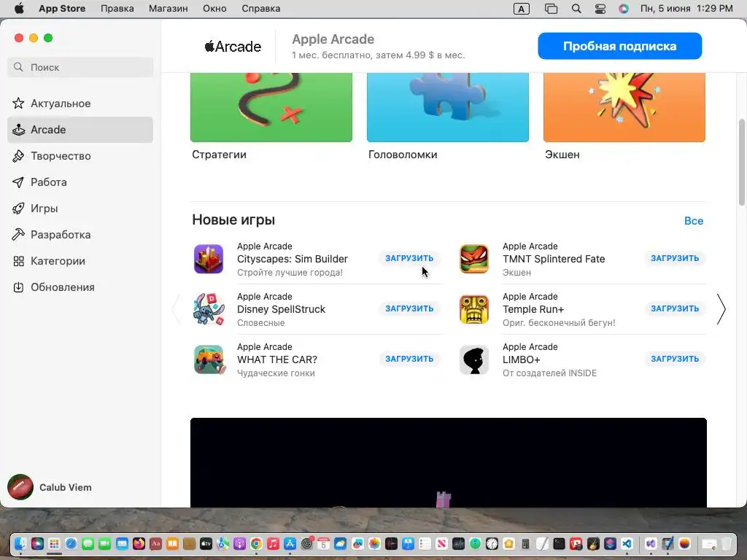Open the TMNT Splintered Fate app icon
This screenshot has height=560, width=747.
tap(474, 259)
